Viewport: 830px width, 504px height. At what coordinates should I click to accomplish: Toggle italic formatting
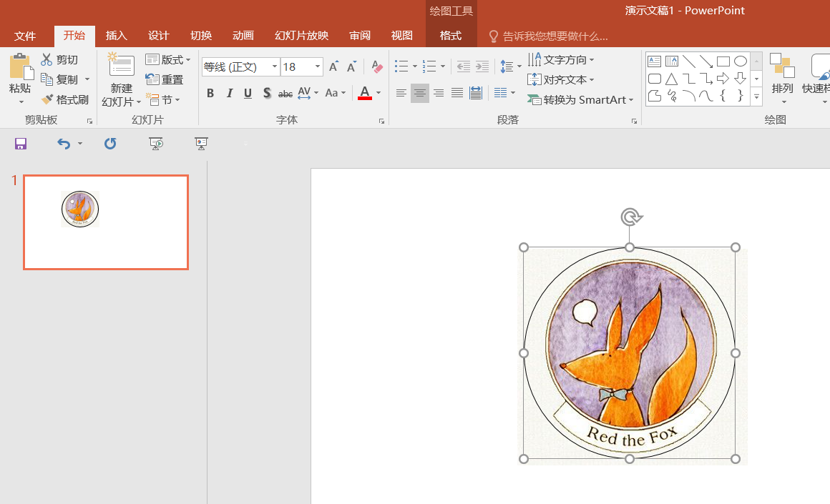(x=229, y=93)
